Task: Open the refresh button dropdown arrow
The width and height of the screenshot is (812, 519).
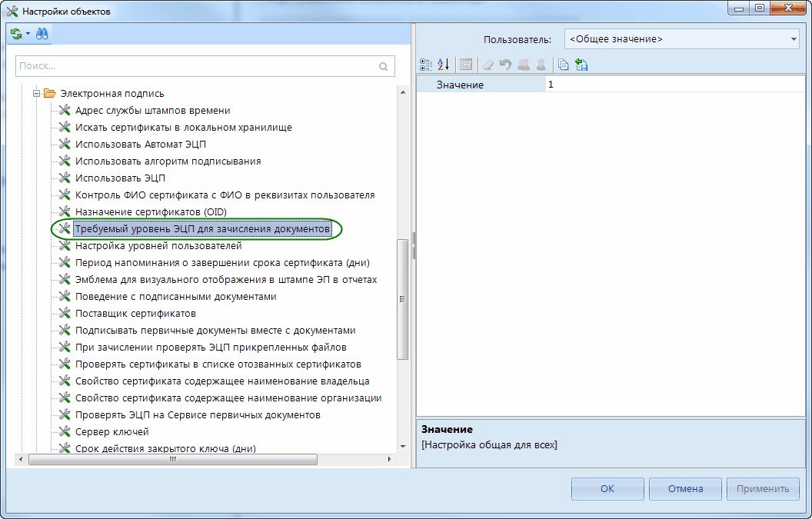Action: pos(28,34)
